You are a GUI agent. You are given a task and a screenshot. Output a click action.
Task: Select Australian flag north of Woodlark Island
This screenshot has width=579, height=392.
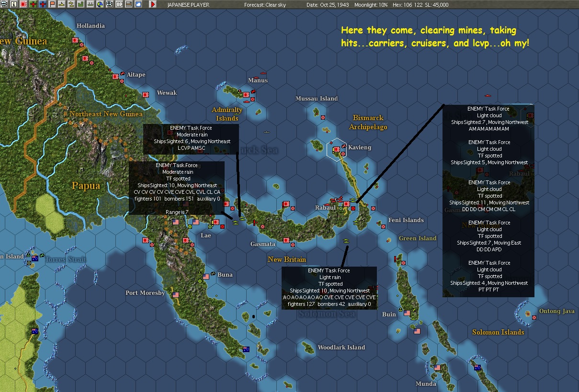coord(246,349)
